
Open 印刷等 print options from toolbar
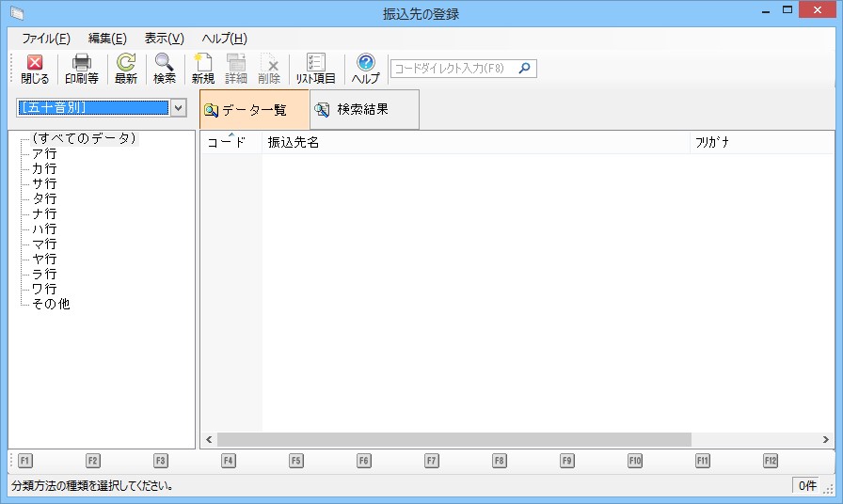coord(82,70)
